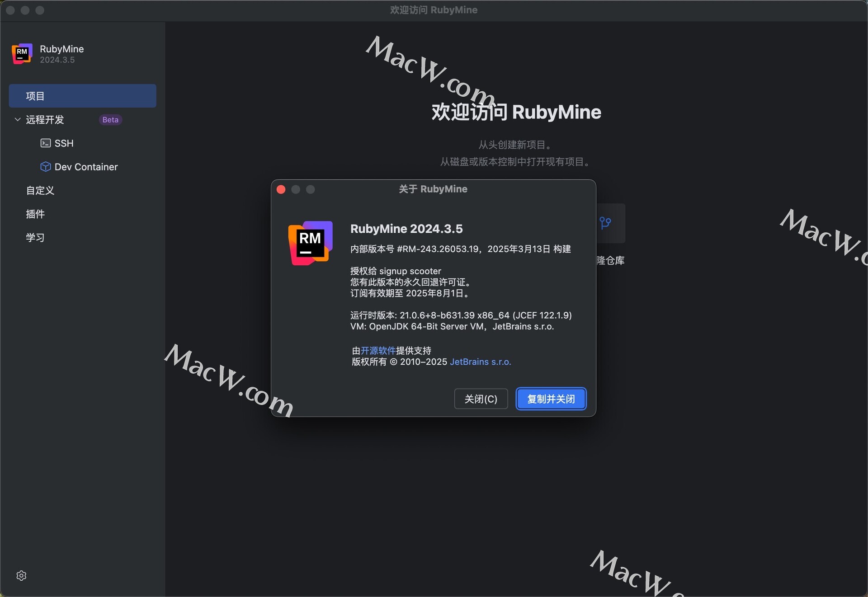Image resolution: width=868 pixels, height=597 pixels.
Task: Click the 欢迎访问 RubyMine heading in main window
Action: (x=516, y=112)
